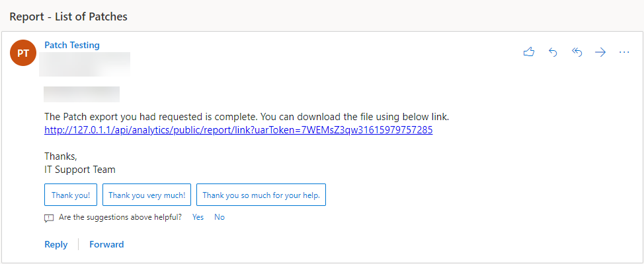
Task: Click the Forward text at message bottom
Action: pyautogui.click(x=107, y=245)
